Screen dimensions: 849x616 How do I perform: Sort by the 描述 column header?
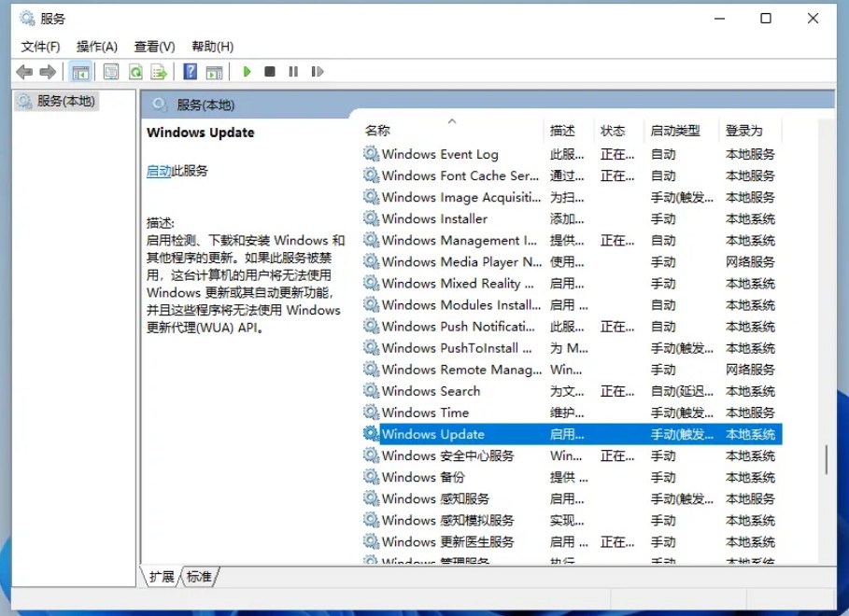tap(569, 131)
